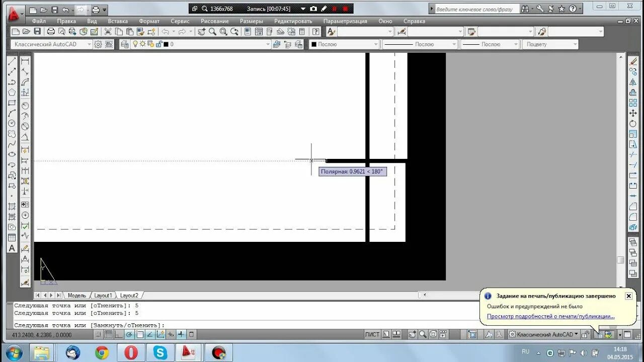Toggle the layer lock padlock icon
This screenshot has height=362, width=644.
pos(159,44)
